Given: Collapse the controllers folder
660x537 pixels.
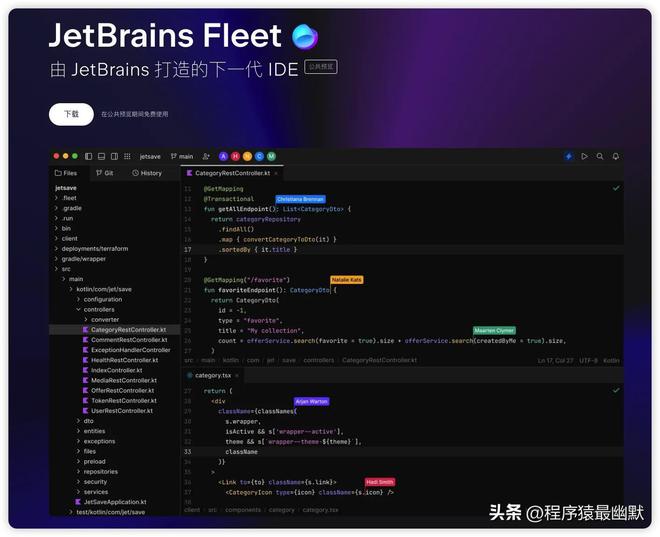Looking at the screenshot, I should [78, 309].
